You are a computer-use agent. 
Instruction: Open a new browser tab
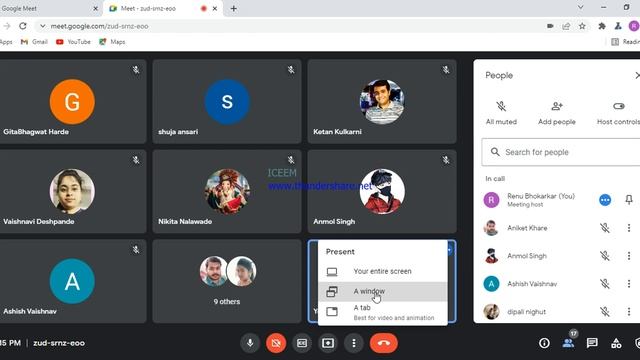click(233, 9)
